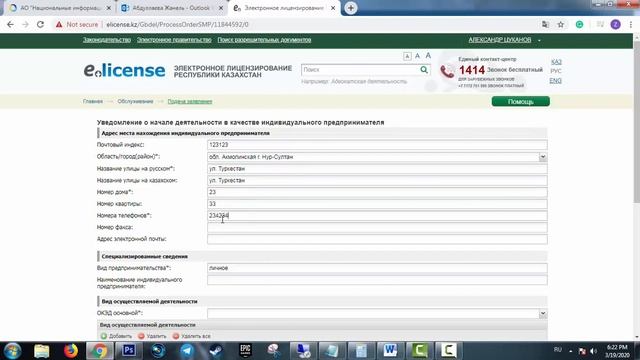
Task: Open Telegram from the taskbar
Action: [187, 351]
